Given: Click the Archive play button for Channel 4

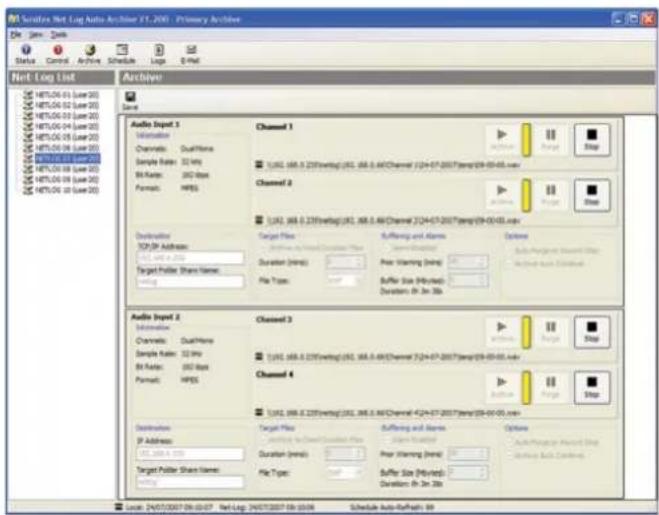Looking at the screenshot, I should [502, 387].
